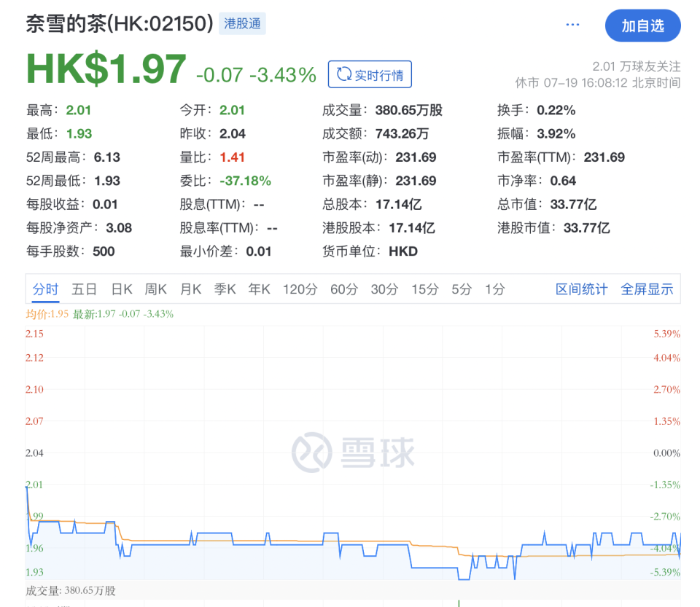Click the 货币单位 HKD stat

(x=370, y=251)
